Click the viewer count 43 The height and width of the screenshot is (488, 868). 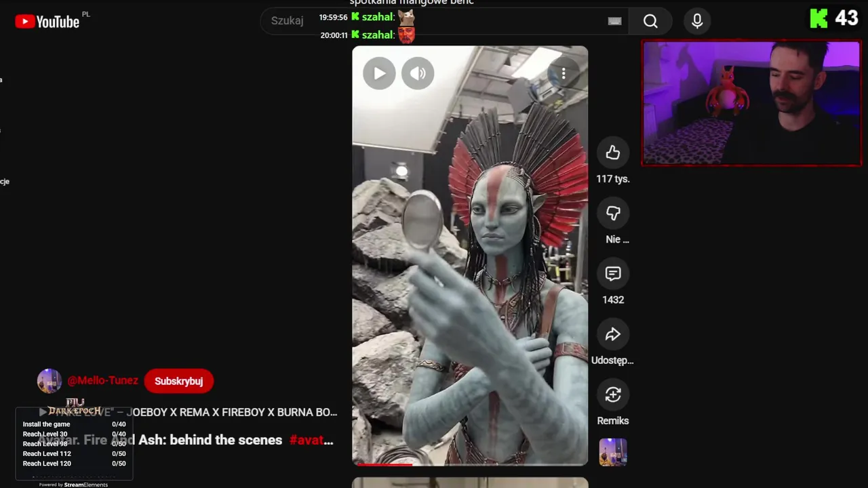[846, 18]
